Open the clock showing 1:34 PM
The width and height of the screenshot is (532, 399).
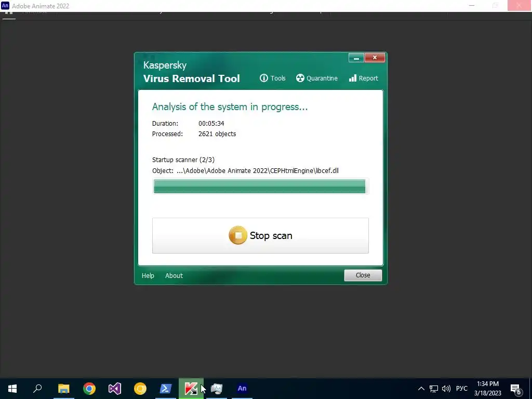(x=487, y=389)
